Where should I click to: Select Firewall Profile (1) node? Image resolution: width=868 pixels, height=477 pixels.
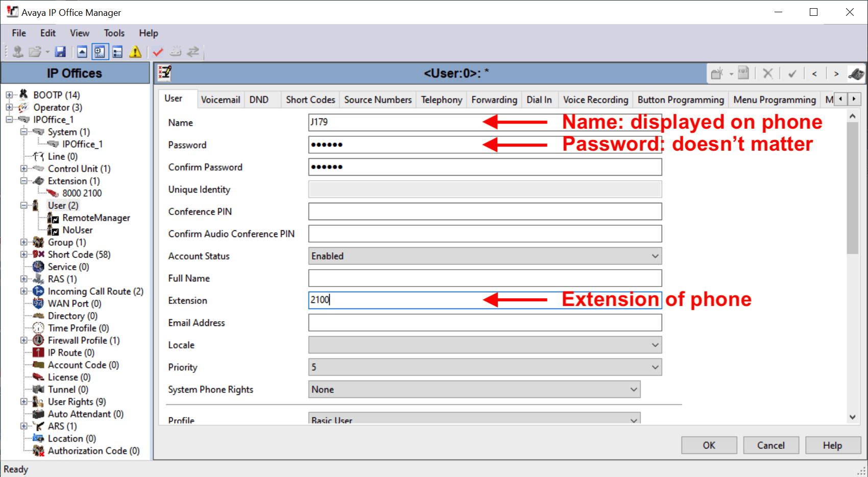[x=84, y=340]
